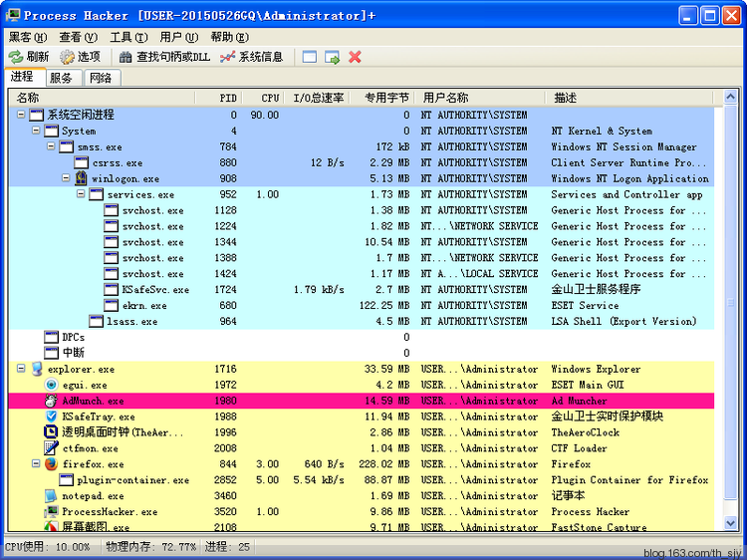Switch to the Services (服务) tab
The width and height of the screenshot is (747, 560).
[x=64, y=78]
